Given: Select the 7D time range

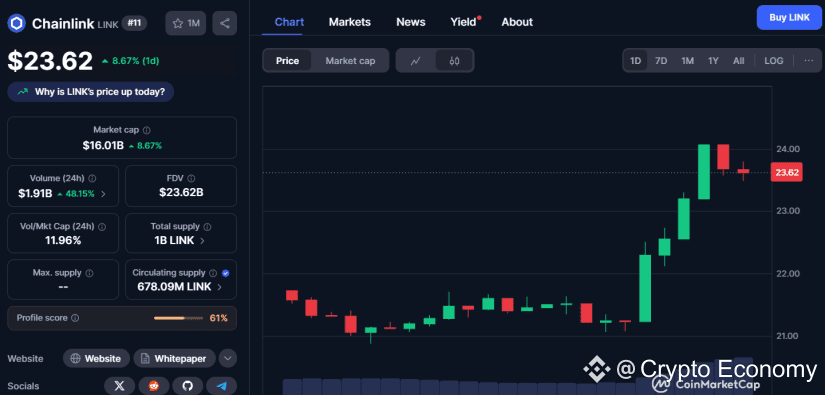Looking at the screenshot, I should tap(661, 60).
